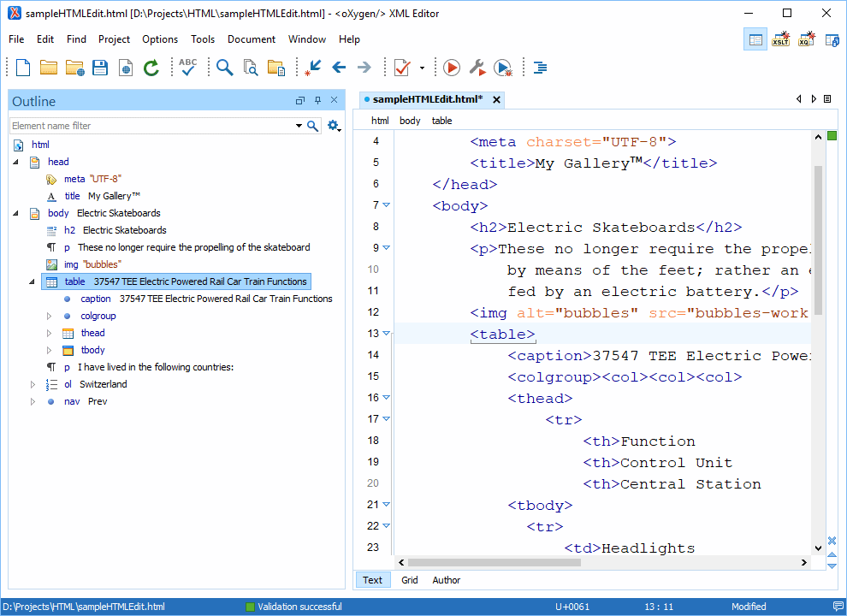
Task: Open Find in Files icon
Action: tap(251, 68)
